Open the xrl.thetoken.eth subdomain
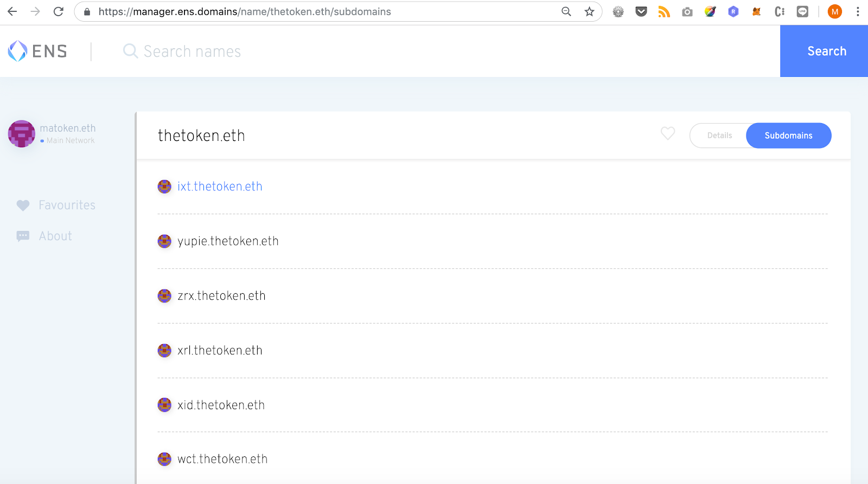Screen dimensions: 868x484 point(220,351)
